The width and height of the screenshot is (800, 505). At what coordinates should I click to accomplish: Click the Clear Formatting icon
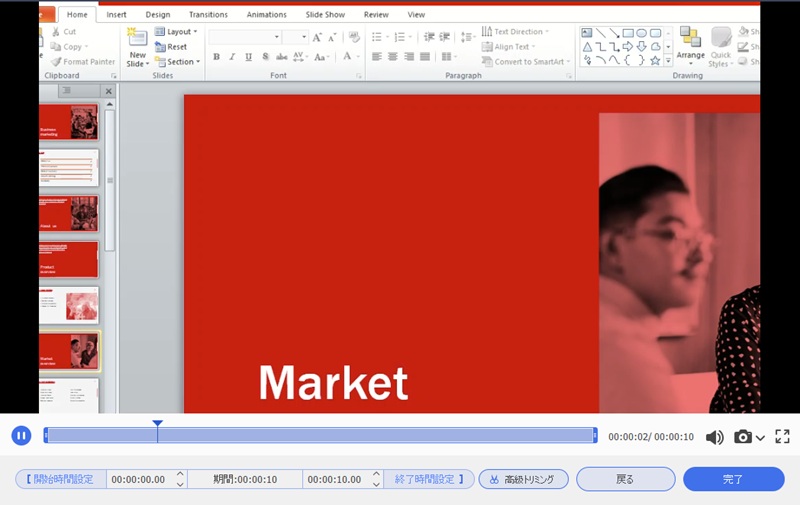[x=354, y=37]
